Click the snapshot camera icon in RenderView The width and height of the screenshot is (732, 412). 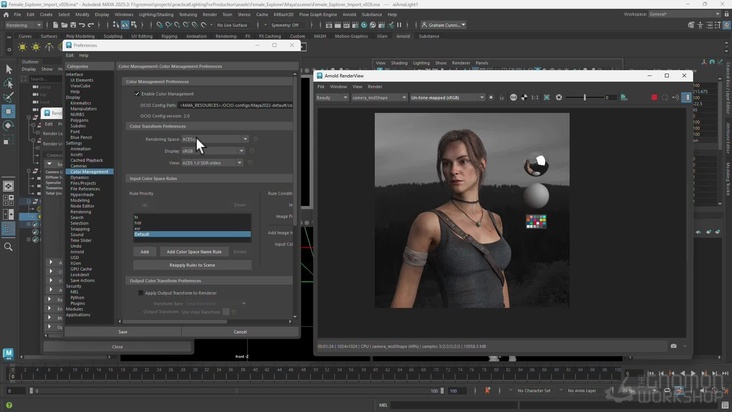coord(673,346)
